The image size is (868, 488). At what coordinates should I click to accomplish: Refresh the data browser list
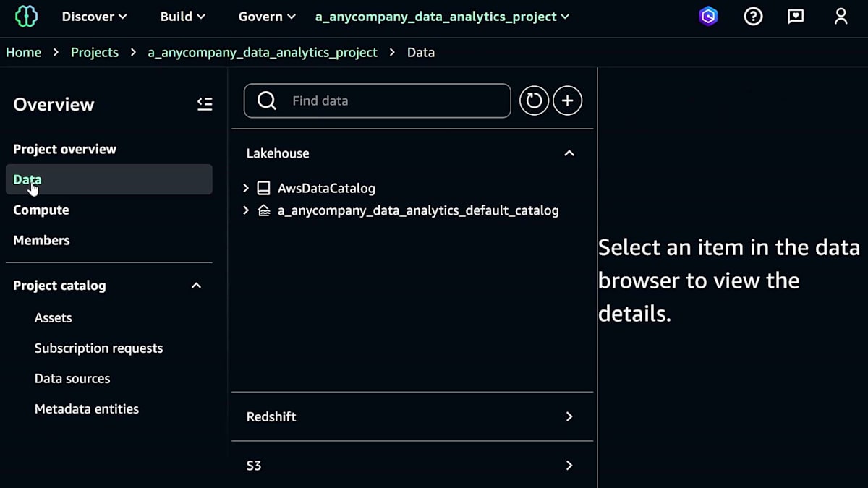[x=534, y=101]
